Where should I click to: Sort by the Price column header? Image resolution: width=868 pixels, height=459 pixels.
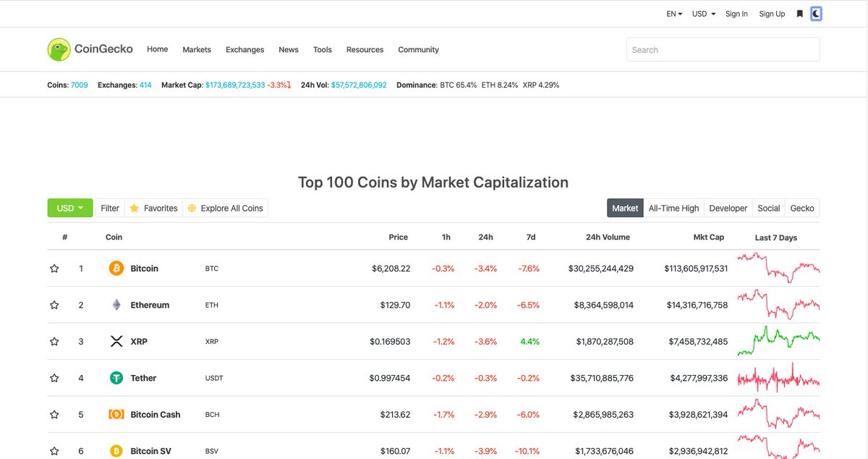pyautogui.click(x=398, y=237)
